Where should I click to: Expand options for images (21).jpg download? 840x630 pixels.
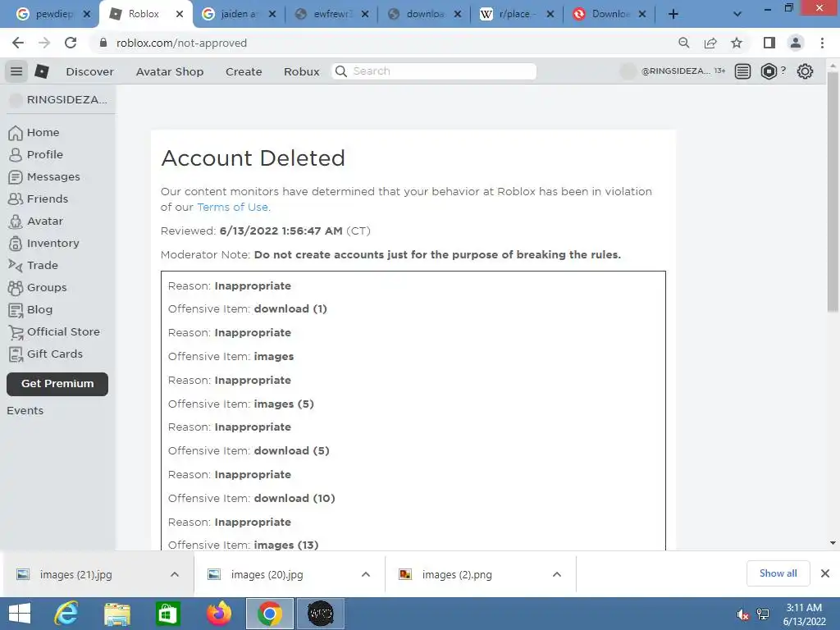click(175, 574)
